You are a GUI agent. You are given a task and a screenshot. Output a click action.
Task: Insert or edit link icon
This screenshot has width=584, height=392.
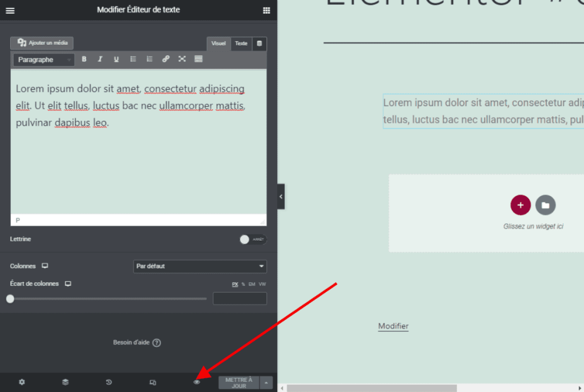pyautogui.click(x=166, y=59)
